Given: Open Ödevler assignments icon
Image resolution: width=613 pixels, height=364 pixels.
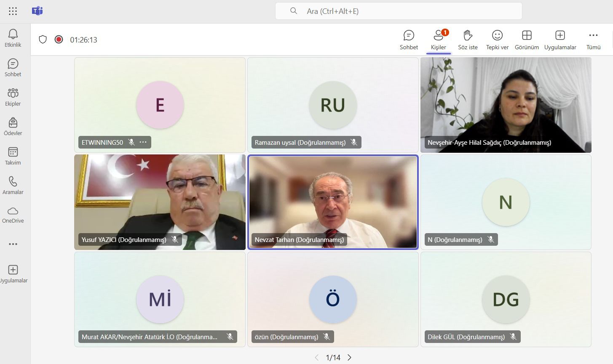Looking at the screenshot, I should pyautogui.click(x=13, y=126).
